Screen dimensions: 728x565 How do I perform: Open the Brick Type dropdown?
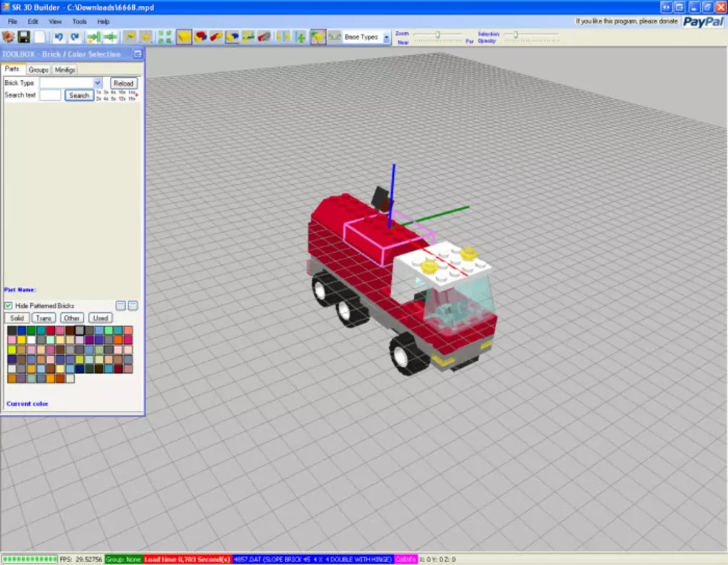click(98, 83)
